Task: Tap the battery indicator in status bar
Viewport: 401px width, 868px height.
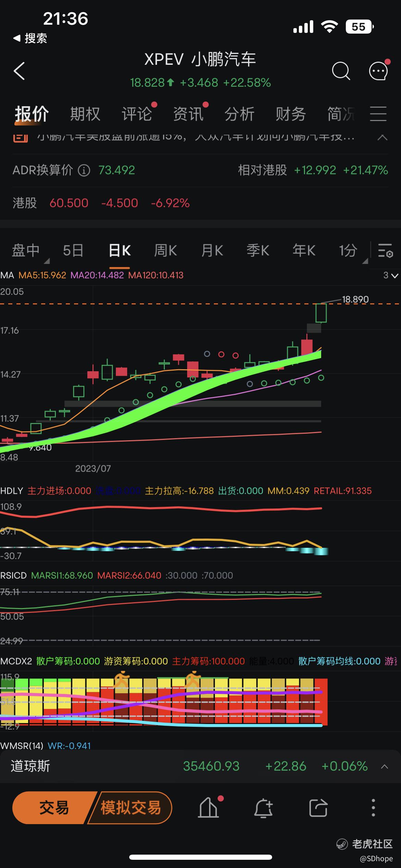Action: click(360, 27)
